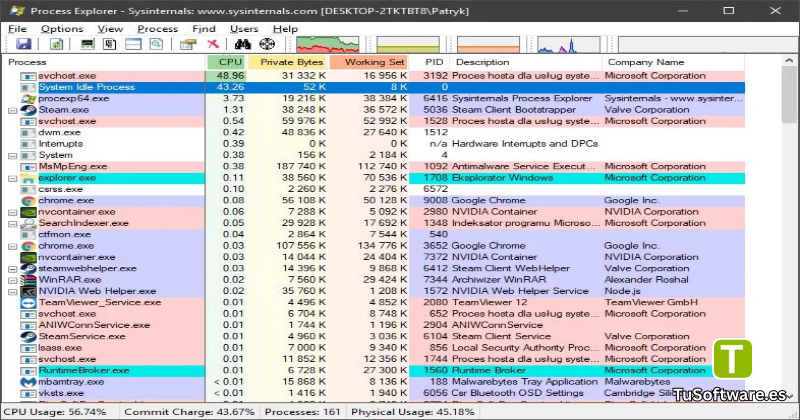Sort by the Company Name column header
800x420 pixels.
tap(673, 62)
